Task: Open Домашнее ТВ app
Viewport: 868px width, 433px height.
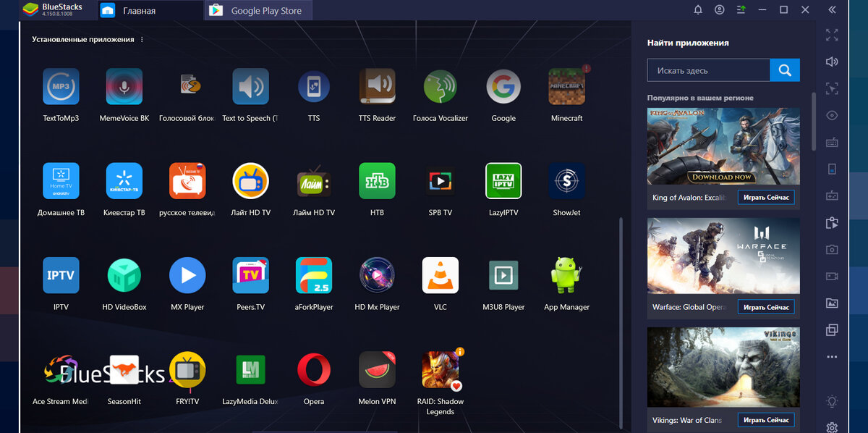Action: (x=61, y=181)
